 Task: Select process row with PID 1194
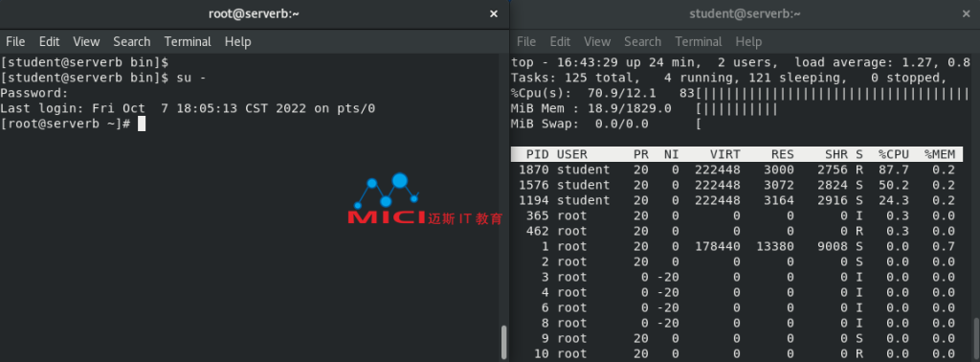pos(737,200)
